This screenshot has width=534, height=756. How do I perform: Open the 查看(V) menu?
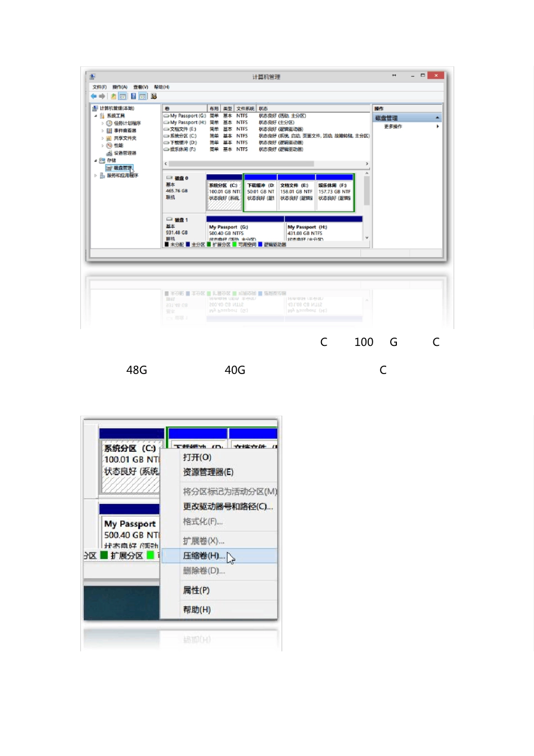[x=141, y=87]
